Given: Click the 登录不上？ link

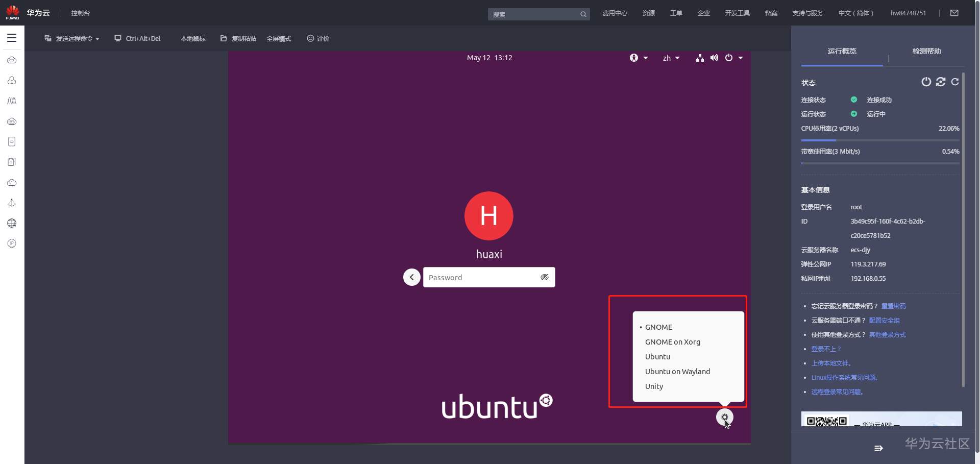Looking at the screenshot, I should 826,349.
